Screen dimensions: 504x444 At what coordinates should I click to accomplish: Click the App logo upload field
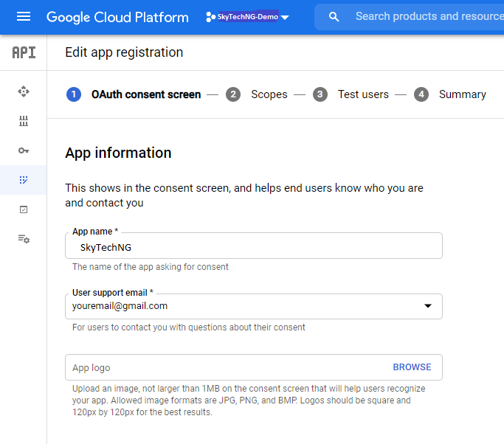tap(254, 367)
